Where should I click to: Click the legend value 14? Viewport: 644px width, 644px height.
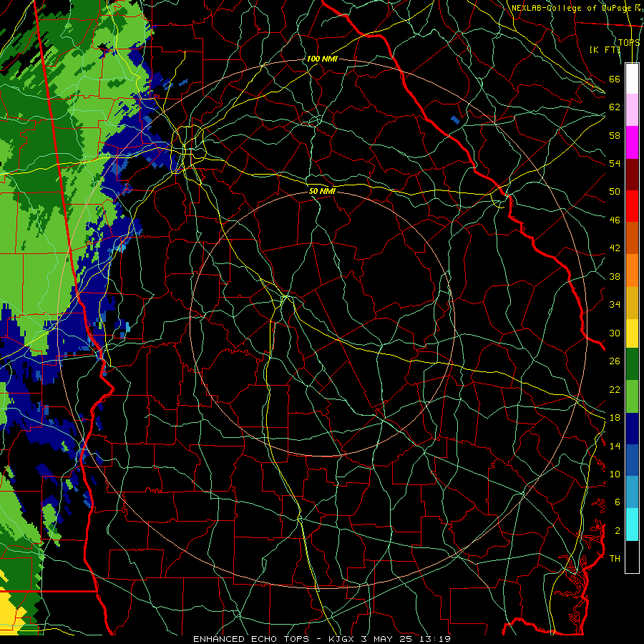point(615,446)
